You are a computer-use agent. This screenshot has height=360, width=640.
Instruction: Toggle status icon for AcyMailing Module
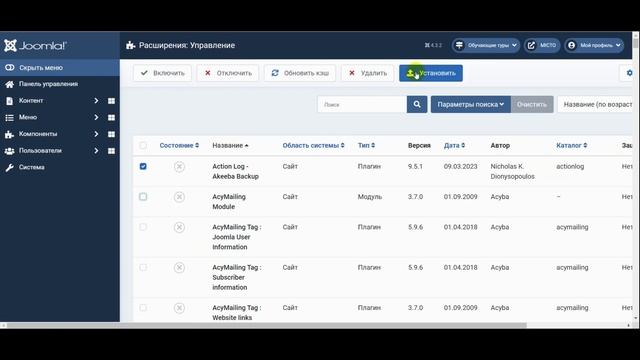pyautogui.click(x=179, y=197)
